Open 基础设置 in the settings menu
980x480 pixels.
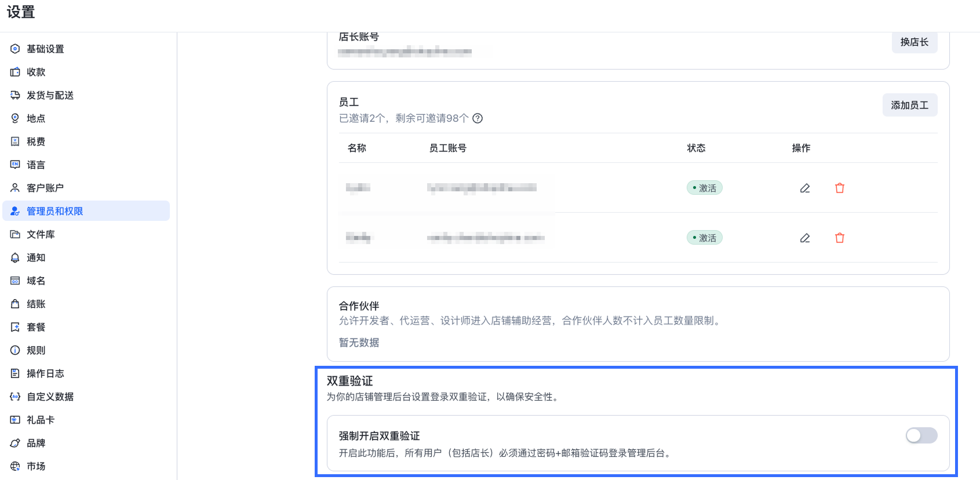pyautogui.click(x=86, y=49)
